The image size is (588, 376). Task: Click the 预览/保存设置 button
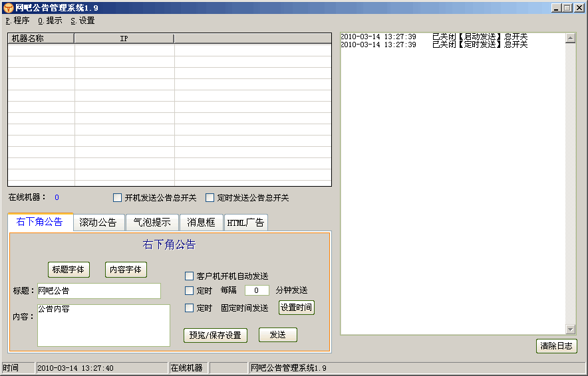point(216,335)
